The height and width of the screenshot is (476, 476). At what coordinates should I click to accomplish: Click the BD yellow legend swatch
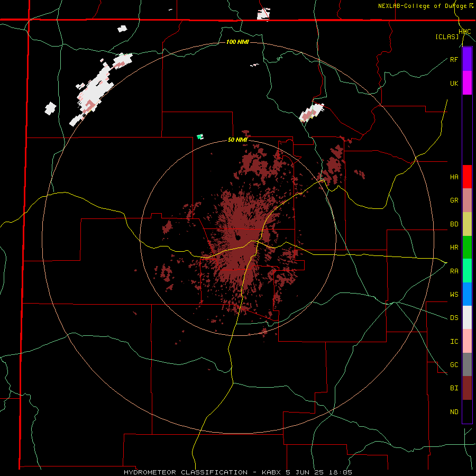click(467, 224)
